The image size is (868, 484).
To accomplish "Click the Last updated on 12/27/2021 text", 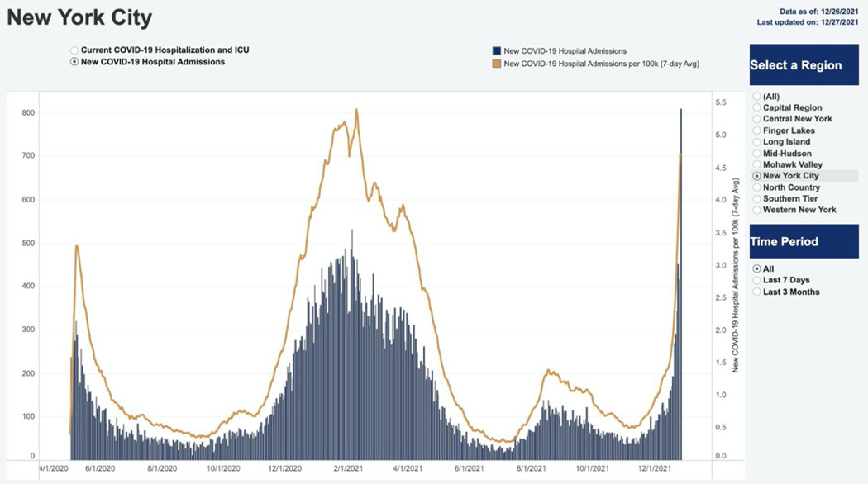I will [808, 22].
